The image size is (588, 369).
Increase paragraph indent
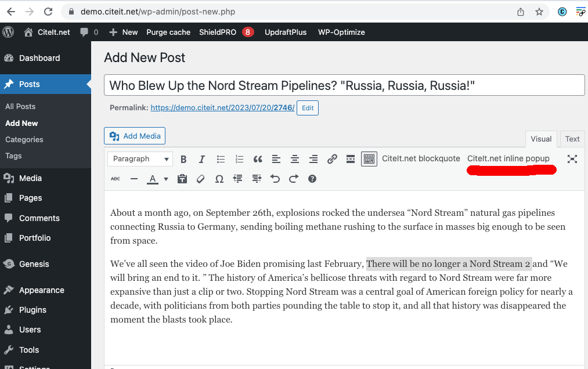point(257,179)
